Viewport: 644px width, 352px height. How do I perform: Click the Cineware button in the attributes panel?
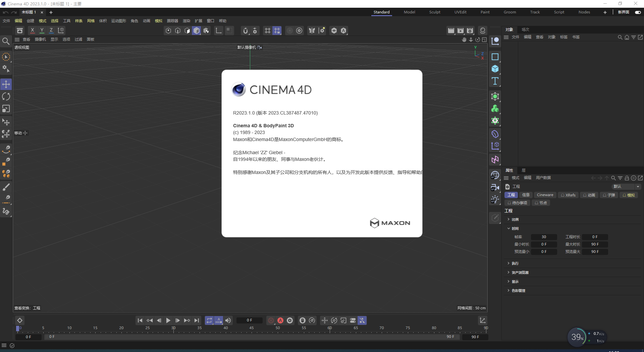(x=545, y=195)
